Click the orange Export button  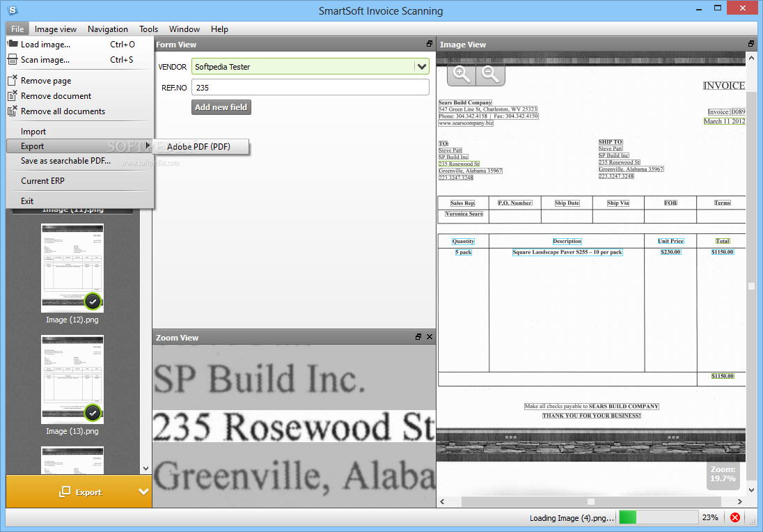coord(79,492)
